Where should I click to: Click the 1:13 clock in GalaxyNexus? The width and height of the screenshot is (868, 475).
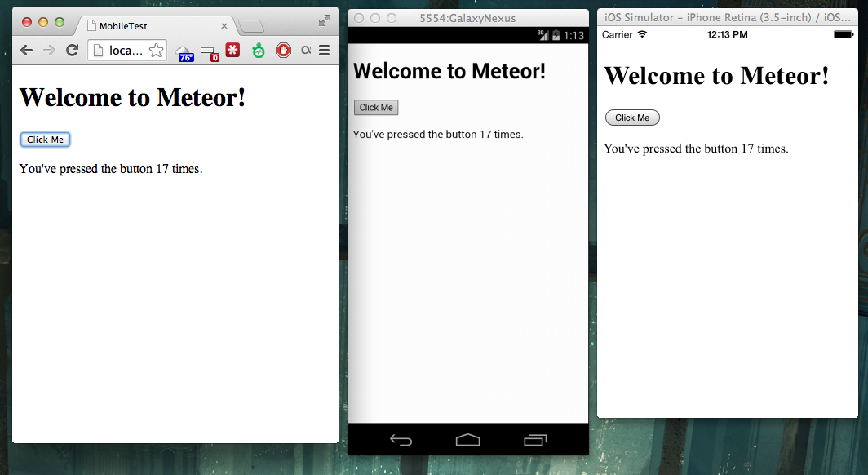tap(574, 36)
